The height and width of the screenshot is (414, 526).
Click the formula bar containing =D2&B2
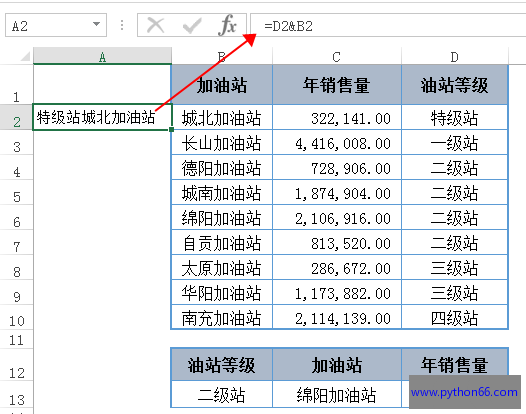pyautogui.click(x=388, y=25)
